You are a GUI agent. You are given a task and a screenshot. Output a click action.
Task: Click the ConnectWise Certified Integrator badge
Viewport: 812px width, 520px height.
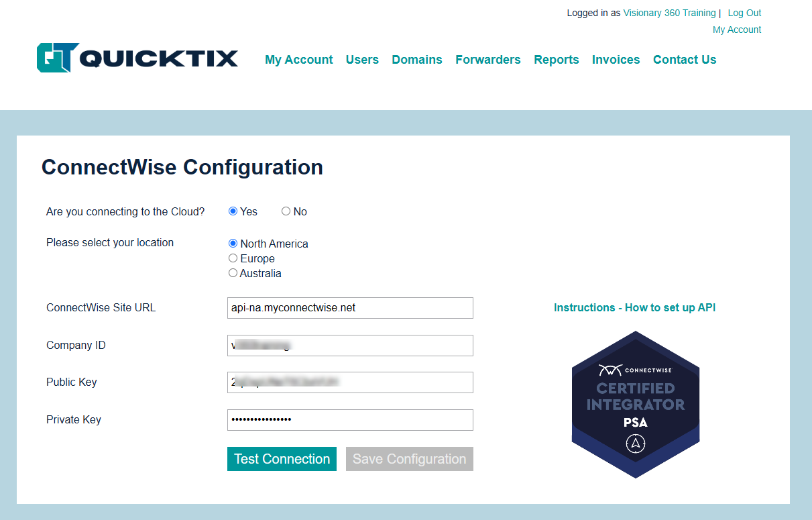coord(636,405)
